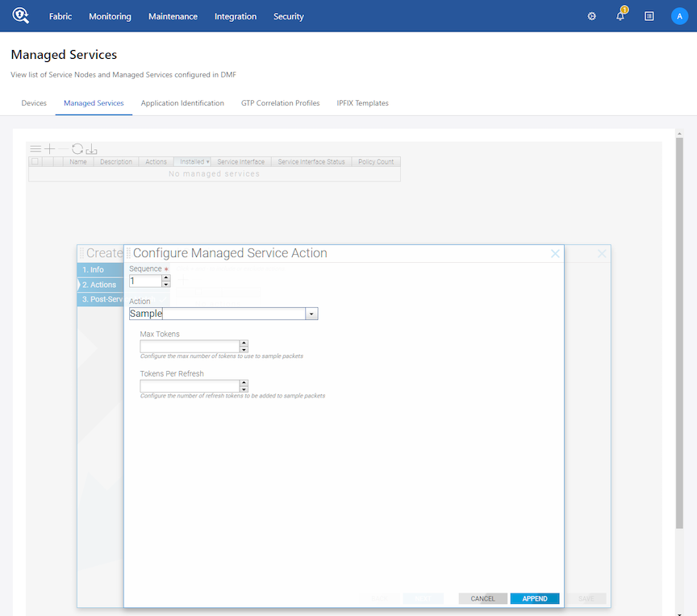Open the Security menu
The height and width of the screenshot is (616, 697).
coord(289,16)
